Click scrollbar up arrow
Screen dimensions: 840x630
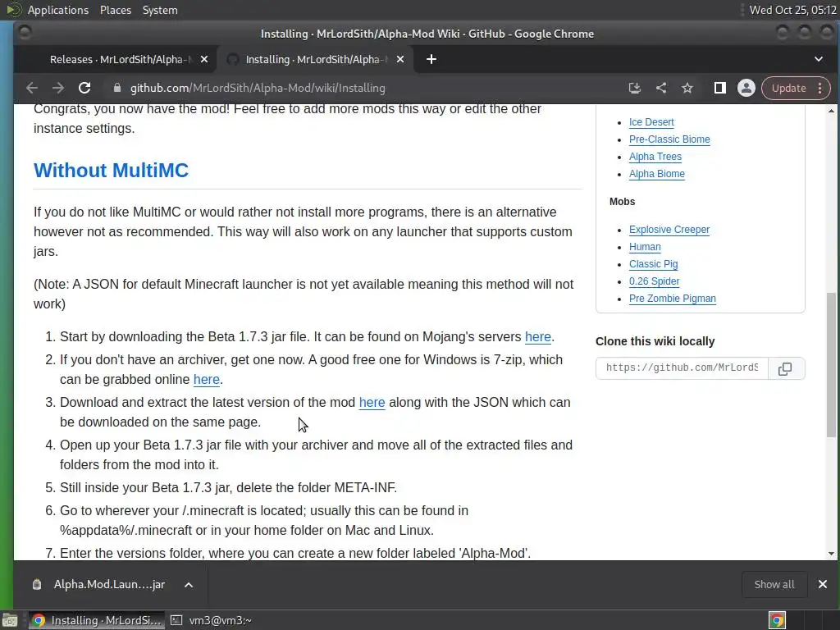point(831,111)
